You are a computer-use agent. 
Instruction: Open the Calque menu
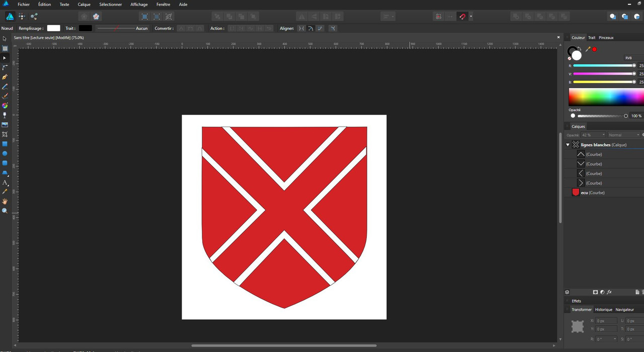84,5
